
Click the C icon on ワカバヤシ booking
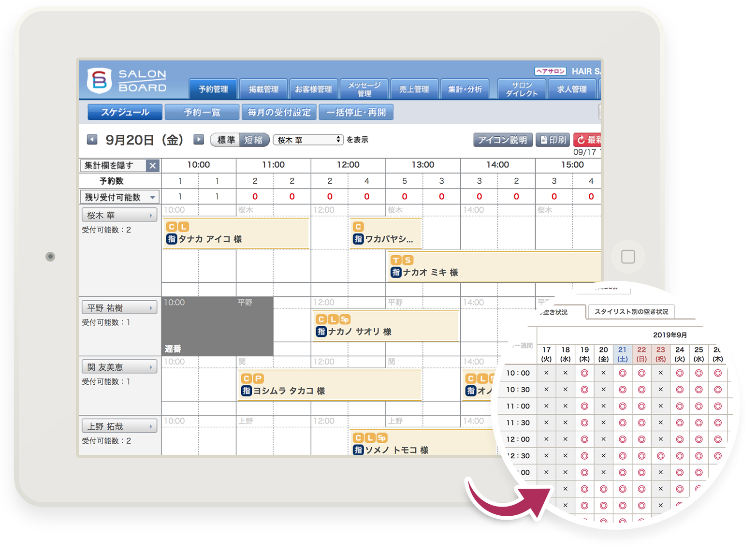tap(358, 227)
